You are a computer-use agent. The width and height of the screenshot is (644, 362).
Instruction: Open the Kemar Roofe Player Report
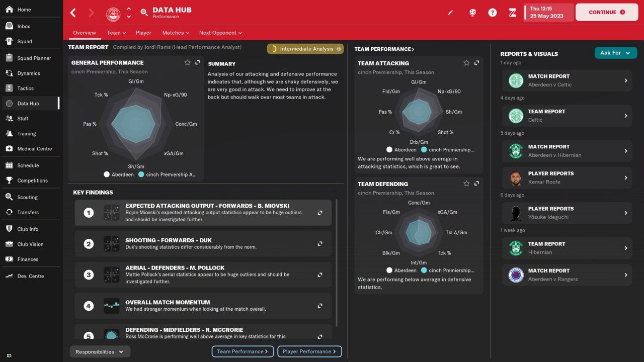point(567,177)
